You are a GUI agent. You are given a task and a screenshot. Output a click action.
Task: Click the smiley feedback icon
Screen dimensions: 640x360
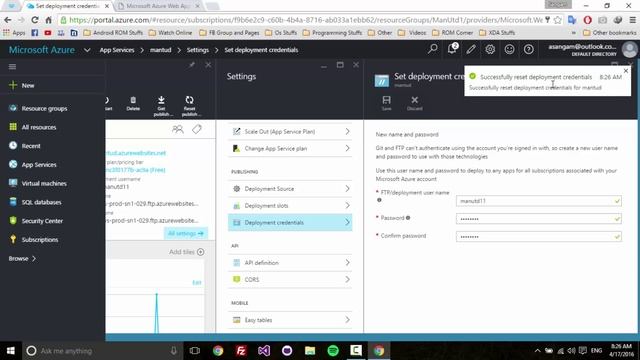coord(509,49)
